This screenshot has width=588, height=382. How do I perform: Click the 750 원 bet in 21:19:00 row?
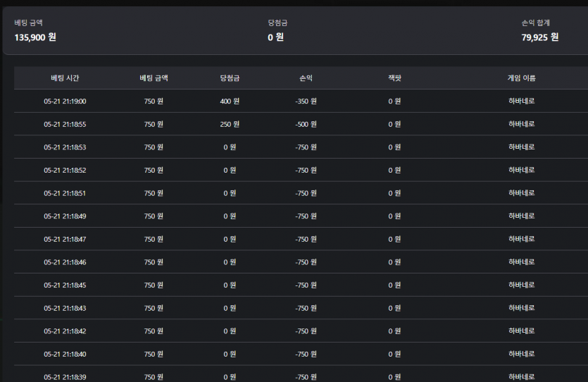(x=154, y=101)
